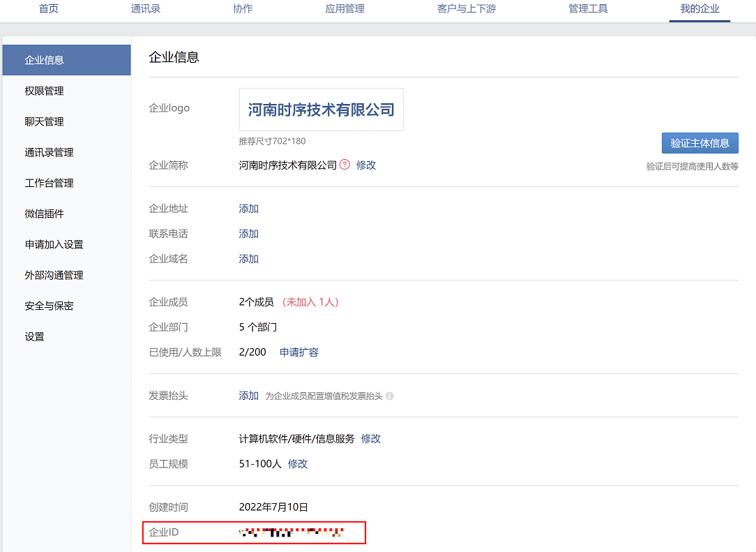The image size is (756, 552).
Task: Open 聊天管理 in the sidebar
Action: 44,121
